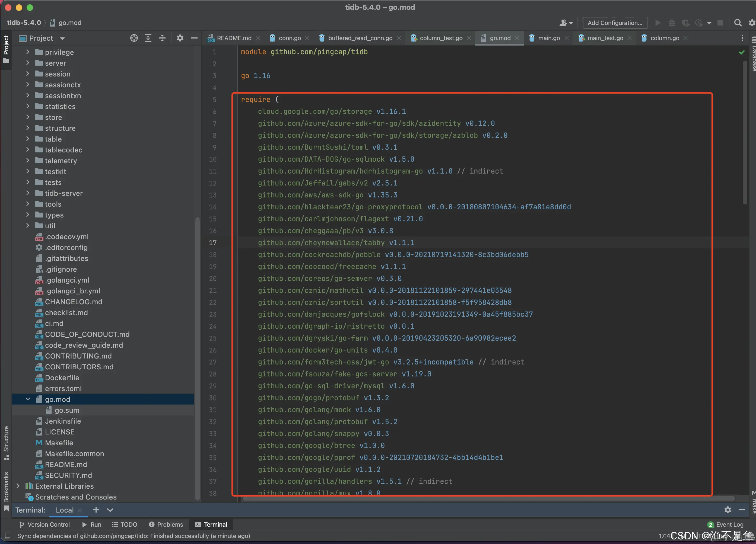Open the Terminal panel settings gear
This screenshot has height=544, width=756.
(x=727, y=510)
